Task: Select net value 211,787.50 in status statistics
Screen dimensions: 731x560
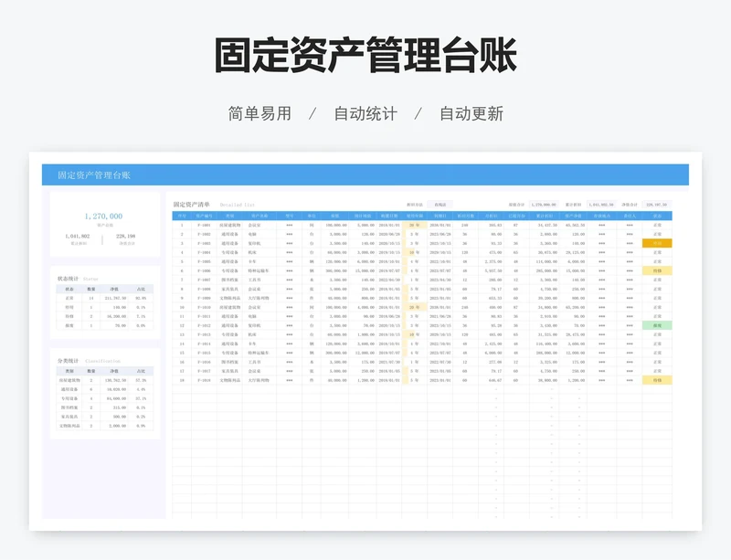Action: (116, 299)
